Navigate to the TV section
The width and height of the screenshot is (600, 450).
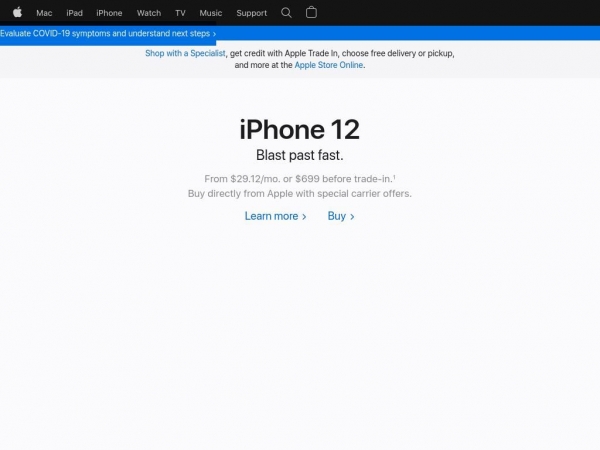click(180, 13)
